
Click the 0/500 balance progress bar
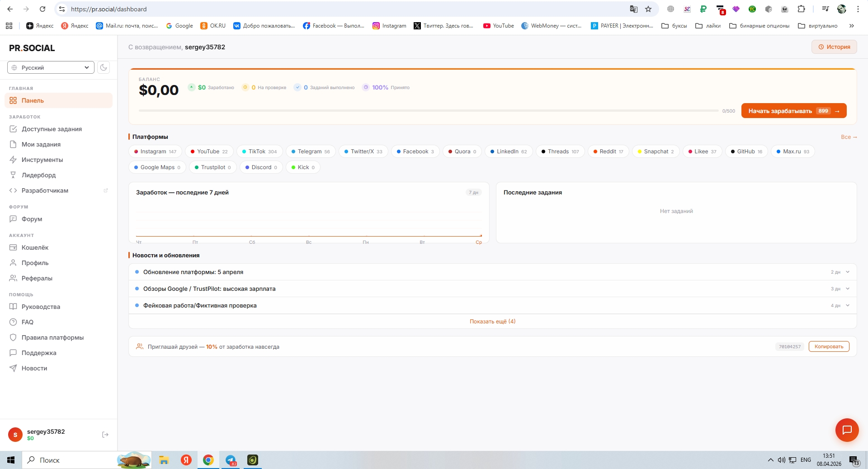pos(428,110)
